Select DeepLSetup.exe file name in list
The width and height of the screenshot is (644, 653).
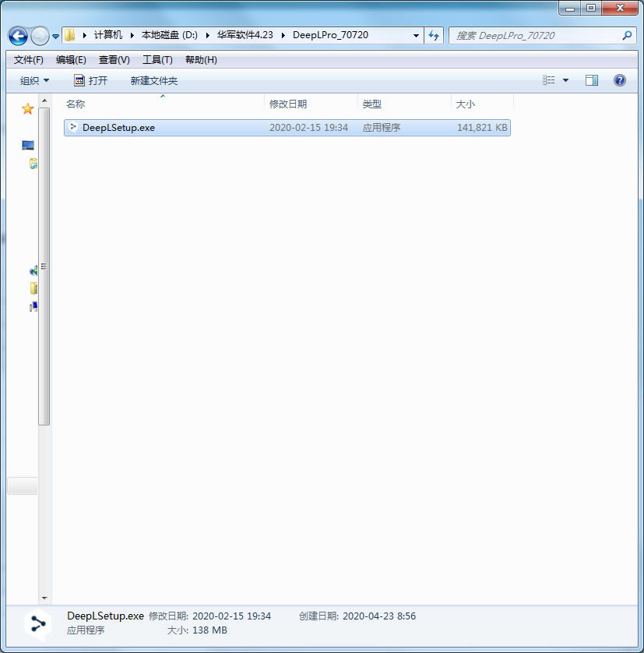(x=118, y=128)
